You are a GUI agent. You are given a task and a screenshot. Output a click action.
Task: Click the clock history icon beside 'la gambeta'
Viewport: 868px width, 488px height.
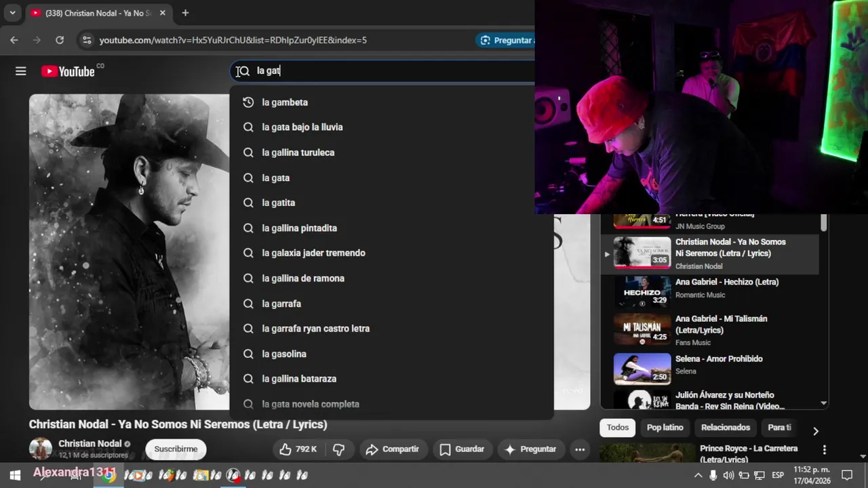[248, 102]
